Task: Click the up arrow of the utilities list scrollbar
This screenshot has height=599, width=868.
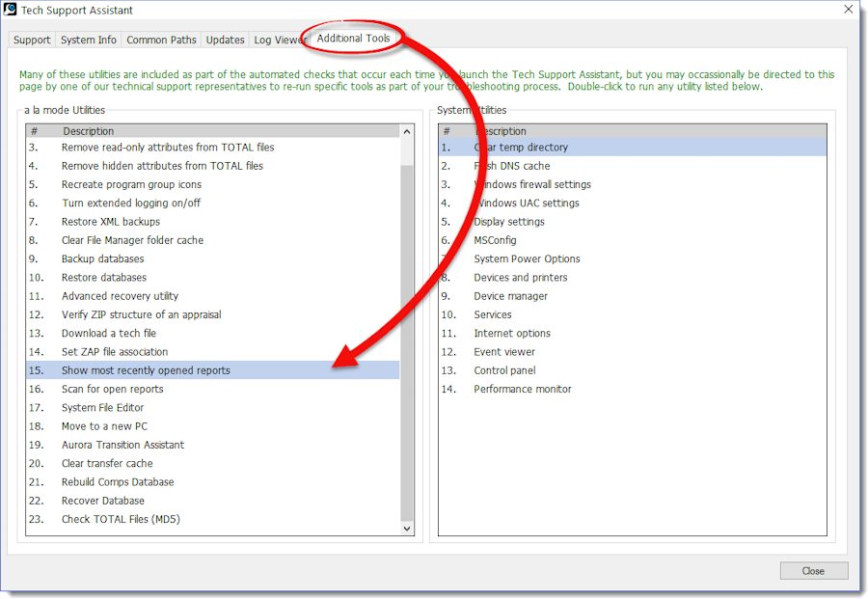Action: point(407,132)
